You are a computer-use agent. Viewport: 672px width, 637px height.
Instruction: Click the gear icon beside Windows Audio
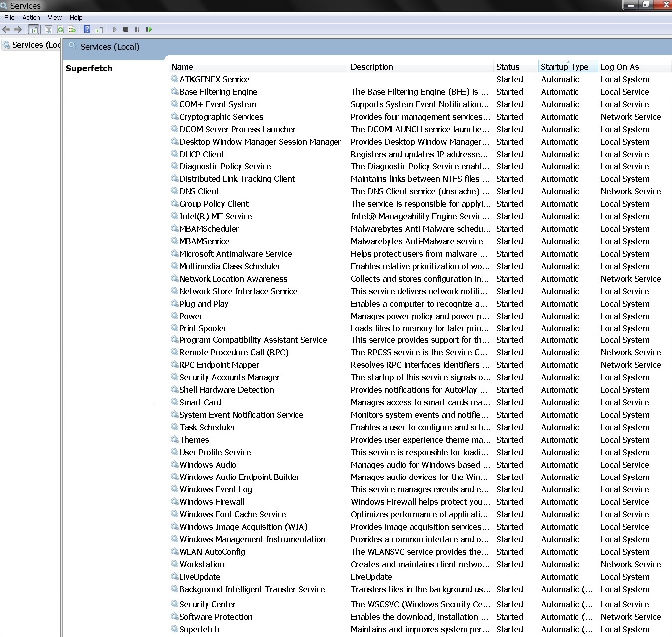click(175, 464)
